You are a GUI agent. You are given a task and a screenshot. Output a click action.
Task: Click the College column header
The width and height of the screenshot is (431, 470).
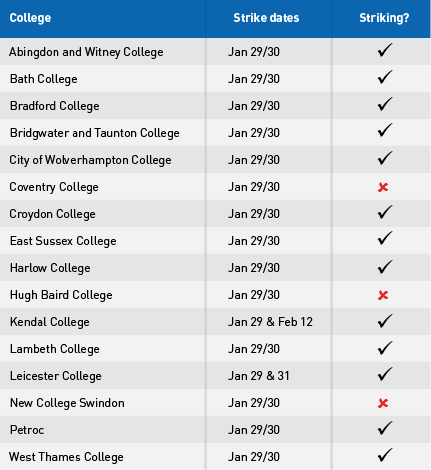click(x=30, y=18)
